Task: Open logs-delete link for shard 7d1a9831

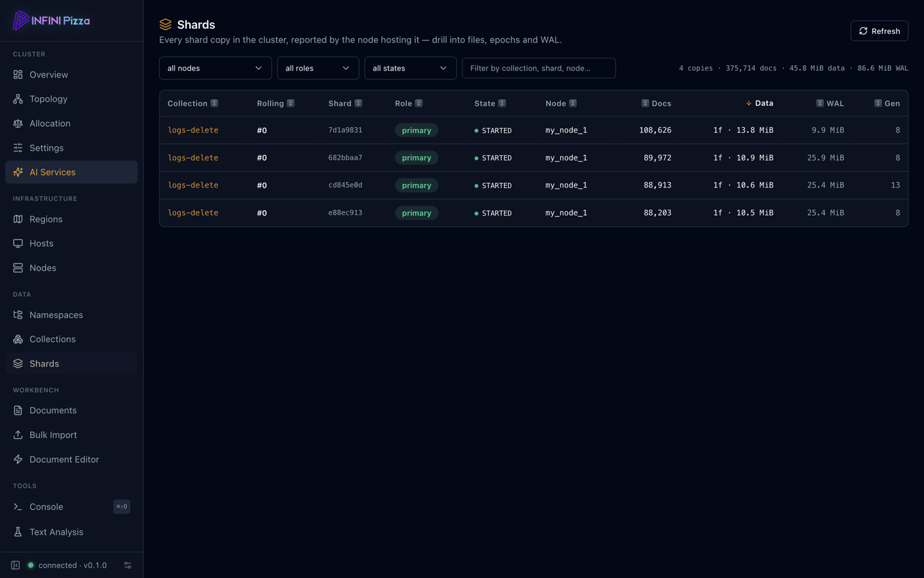Action: (x=193, y=130)
